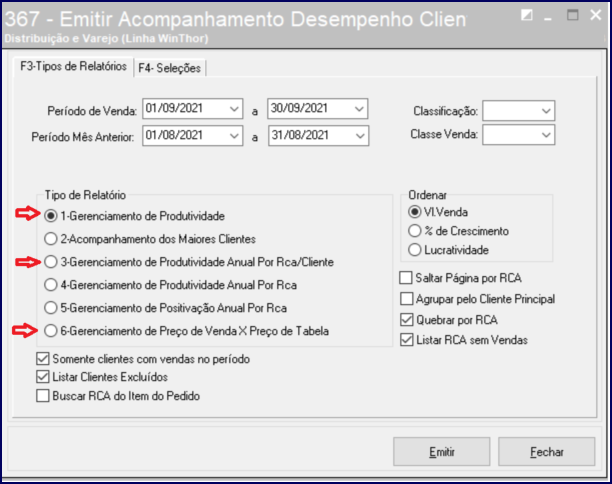Viewport: 612px width, 484px height.
Task: Switch to F4- Seleções tab
Action: [169, 68]
